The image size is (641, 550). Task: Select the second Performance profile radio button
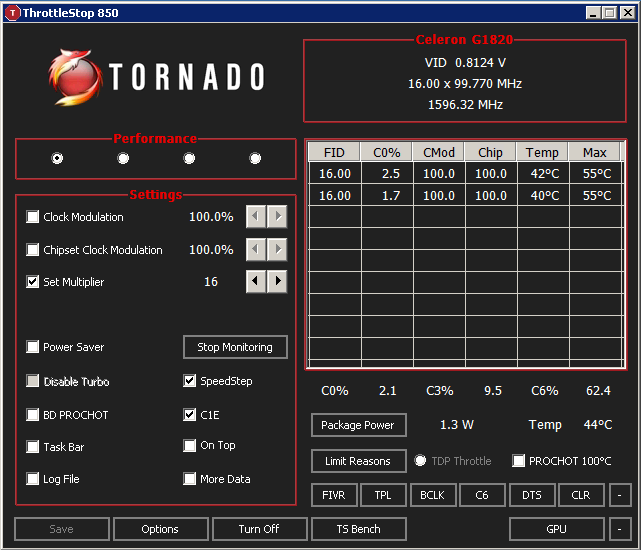[x=123, y=158]
